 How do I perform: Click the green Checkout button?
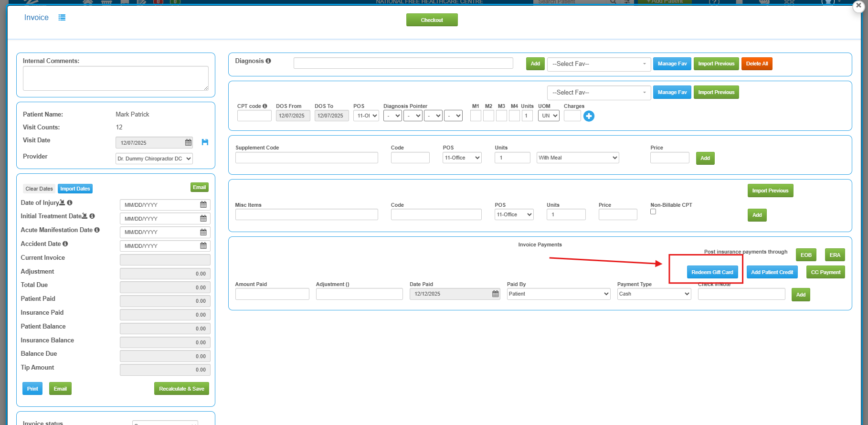pos(432,20)
